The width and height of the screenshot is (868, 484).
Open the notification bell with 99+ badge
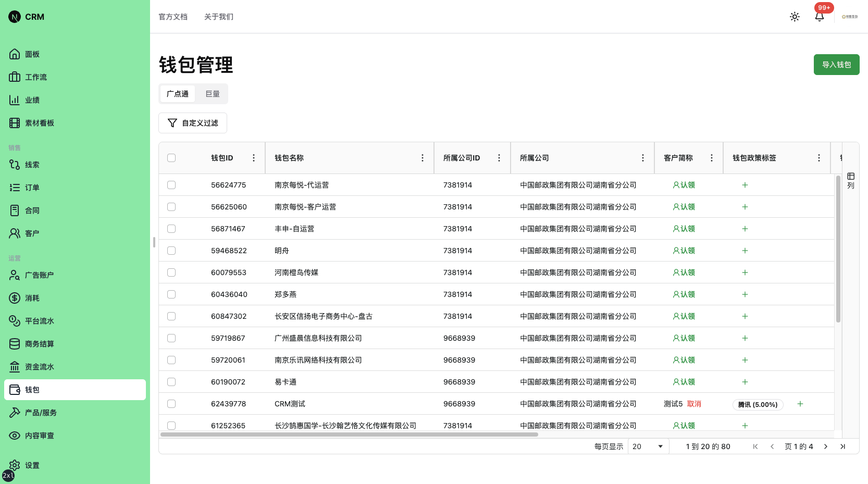pyautogui.click(x=819, y=17)
